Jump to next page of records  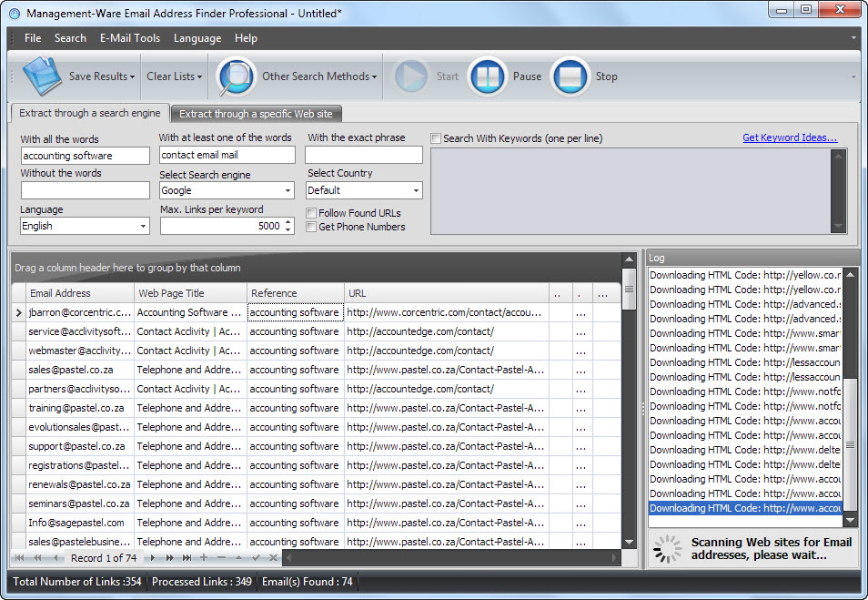(169, 558)
